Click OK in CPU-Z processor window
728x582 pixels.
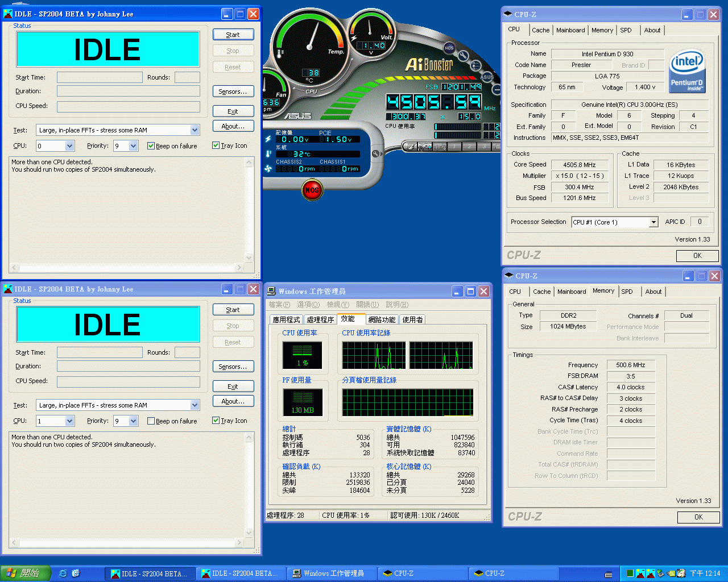697,256
